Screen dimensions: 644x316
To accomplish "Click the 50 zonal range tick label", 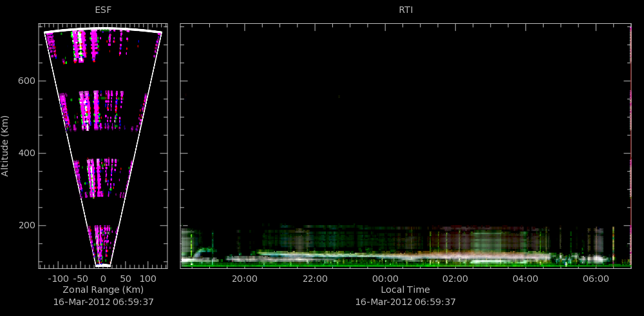I will (x=126, y=278).
